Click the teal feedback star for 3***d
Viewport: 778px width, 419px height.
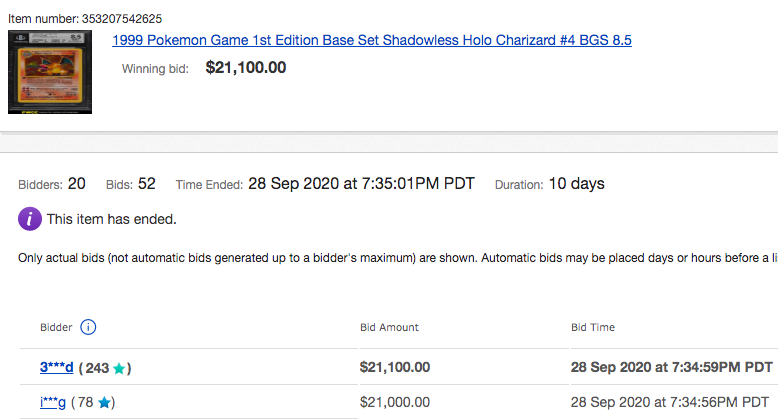pos(119,368)
